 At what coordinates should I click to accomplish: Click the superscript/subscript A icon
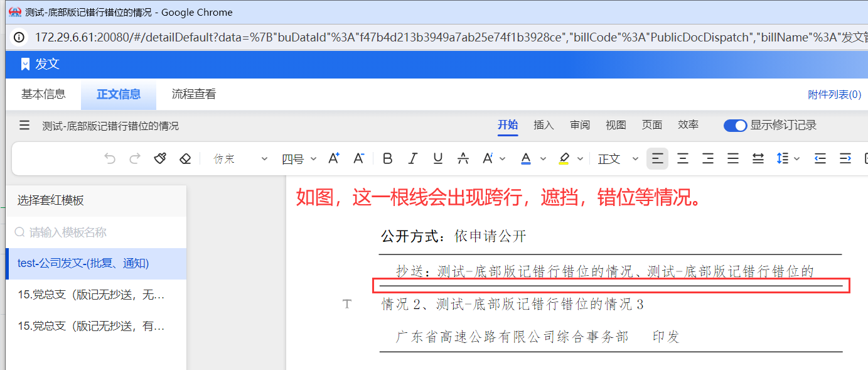point(488,159)
